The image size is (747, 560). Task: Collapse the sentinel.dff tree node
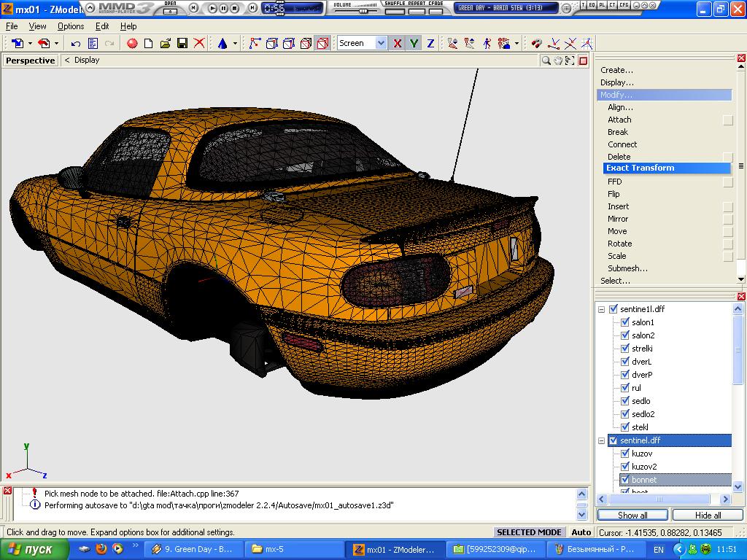point(602,440)
